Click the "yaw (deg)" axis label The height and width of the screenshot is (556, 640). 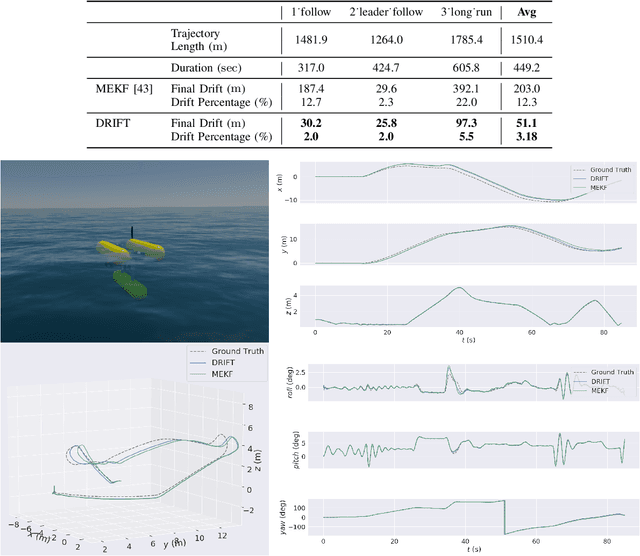pyautogui.click(x=283, y=518)
